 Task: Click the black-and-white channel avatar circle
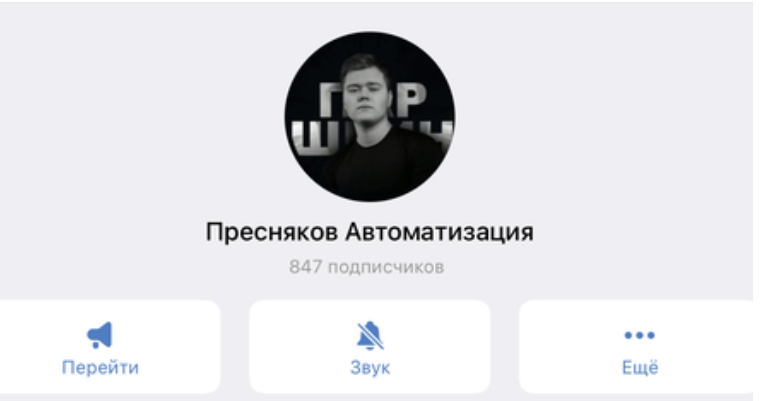370,117
